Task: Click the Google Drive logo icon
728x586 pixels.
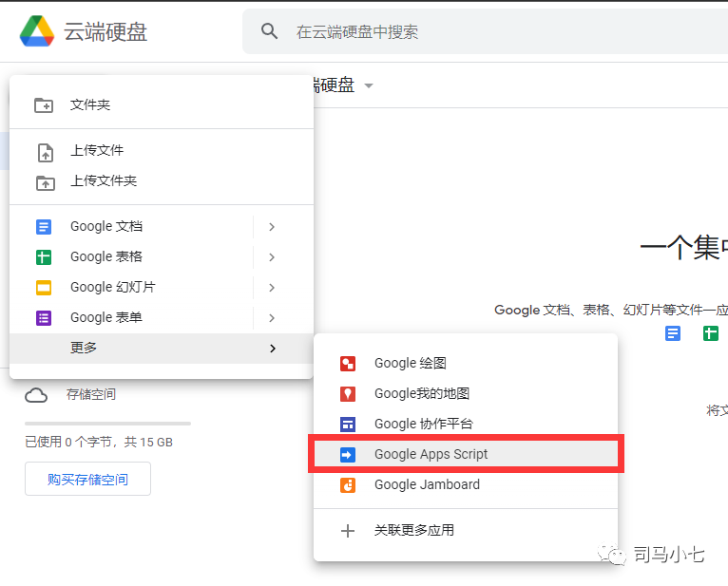Action: pos(37,31)
